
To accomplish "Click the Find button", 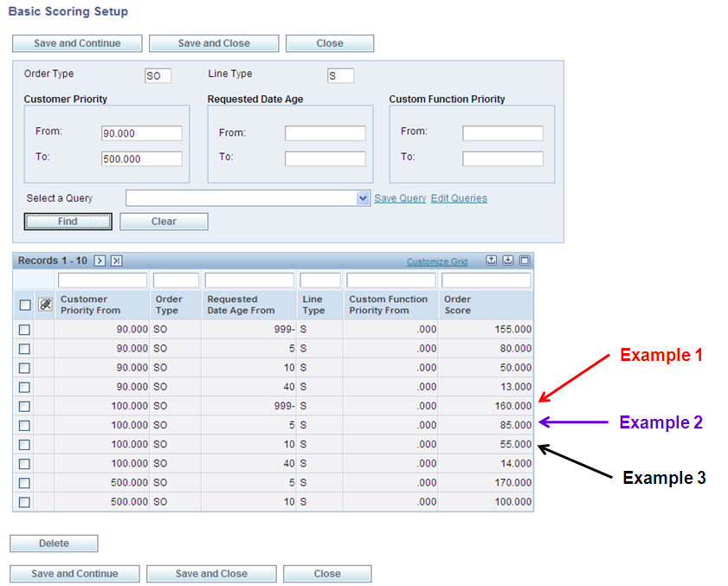I will coord(68,222).
